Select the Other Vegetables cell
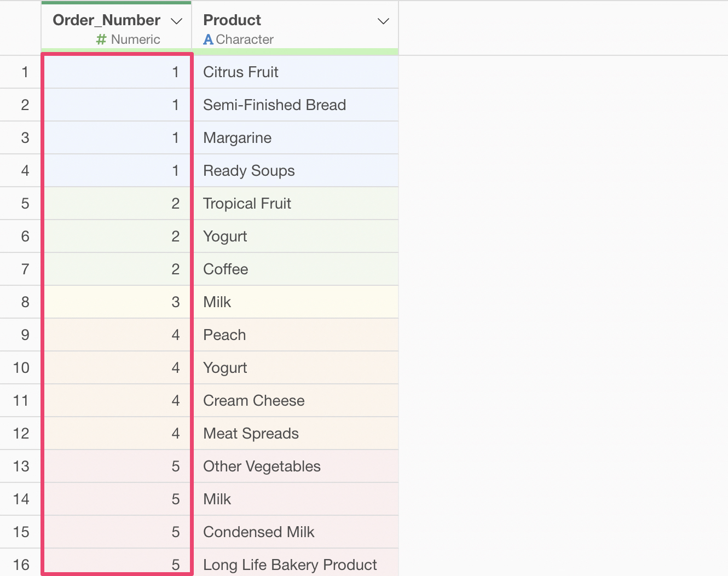The image size is (728, 576). click(x=262, y=466)
